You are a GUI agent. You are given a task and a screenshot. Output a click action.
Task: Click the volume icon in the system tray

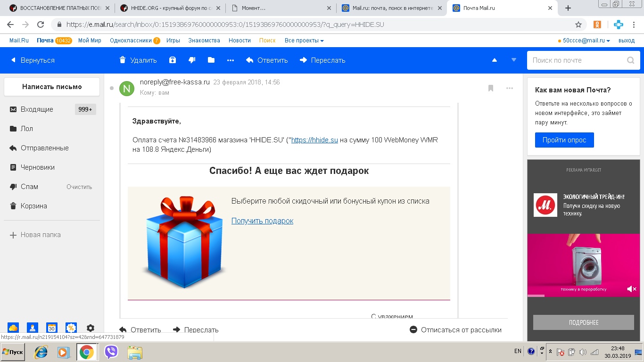coord(583,352)
